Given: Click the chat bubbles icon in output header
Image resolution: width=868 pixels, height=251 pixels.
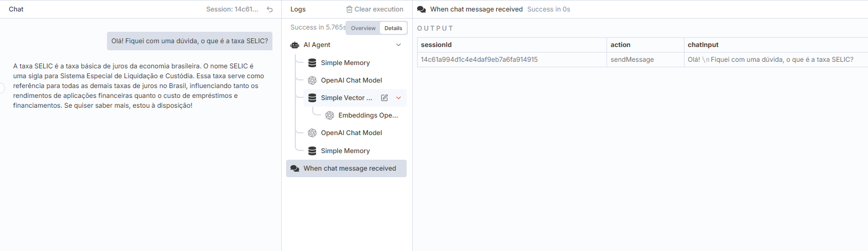Looking at the screenshot, I should coord(421,9).
